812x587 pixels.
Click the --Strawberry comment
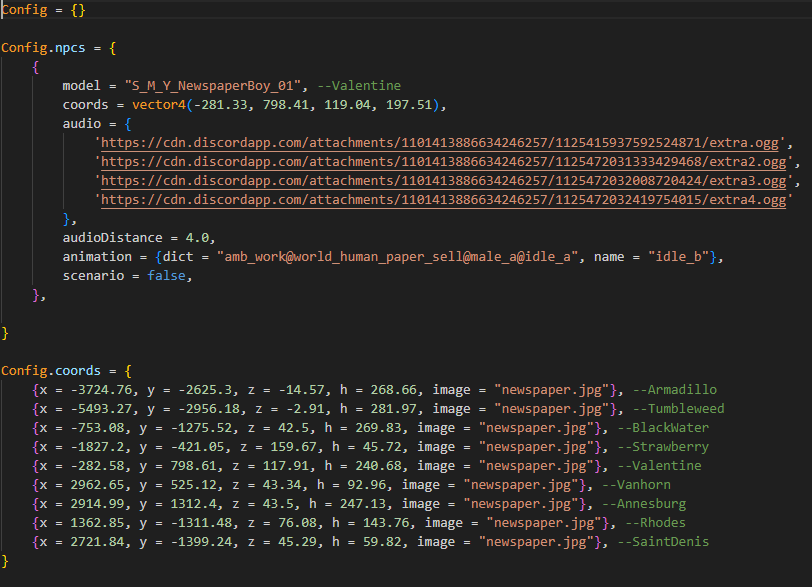663,447
